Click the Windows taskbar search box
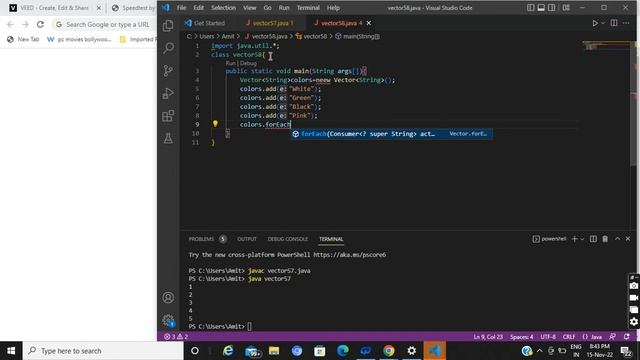Viewport: 640px width, 360px height. pyautogui.click(x=104, y=351)
